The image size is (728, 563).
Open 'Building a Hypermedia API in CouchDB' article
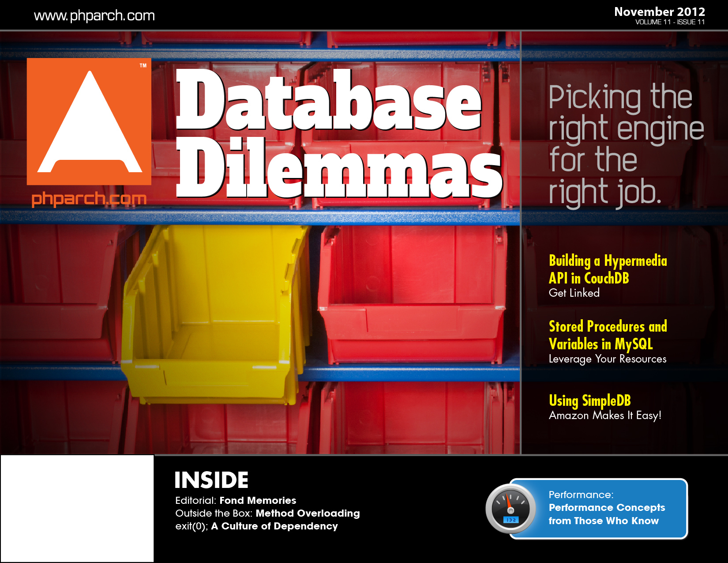click(608, 269)
